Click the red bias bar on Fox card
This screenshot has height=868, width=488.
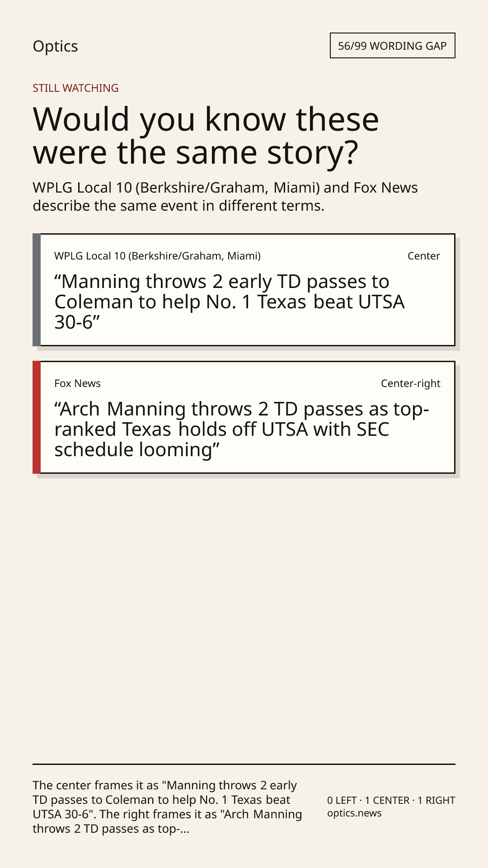click(x=37, y=417)
